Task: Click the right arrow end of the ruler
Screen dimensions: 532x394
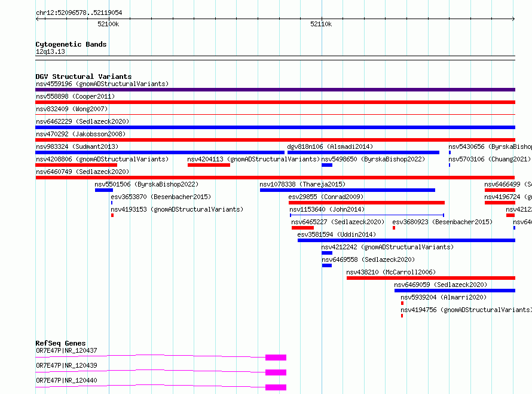Action: pyautogui.click(x=513, y=19)
